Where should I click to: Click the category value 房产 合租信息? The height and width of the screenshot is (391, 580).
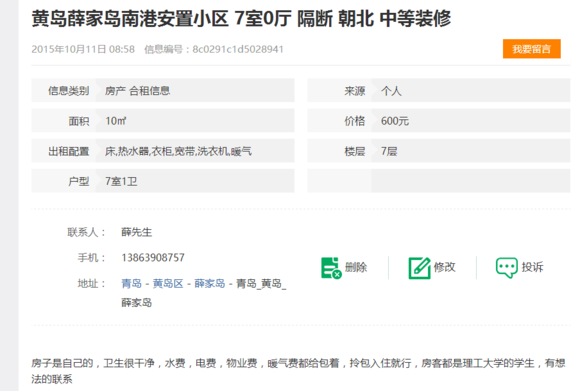pyautogui.click(x=137, y=91)
